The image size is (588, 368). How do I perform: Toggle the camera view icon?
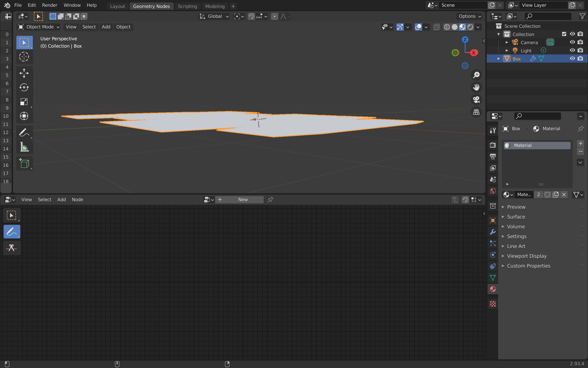tap(476, 100)
